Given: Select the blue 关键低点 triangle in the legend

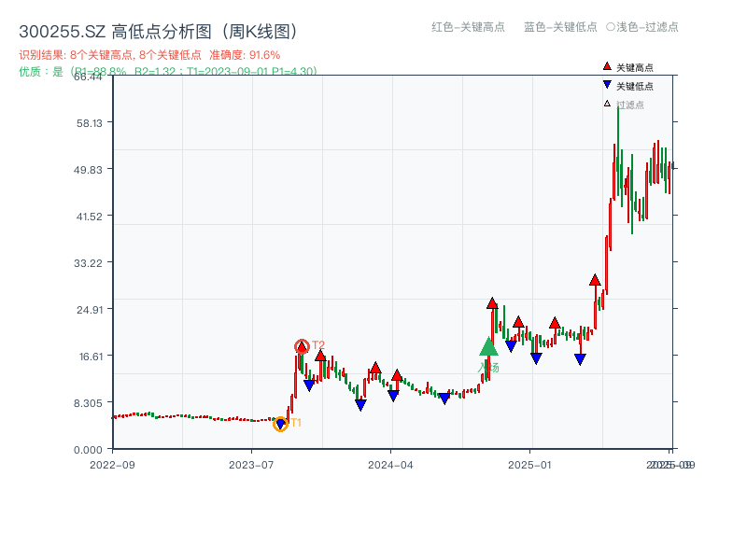Looking at the screenshot, I should click(x=607, y=84).
